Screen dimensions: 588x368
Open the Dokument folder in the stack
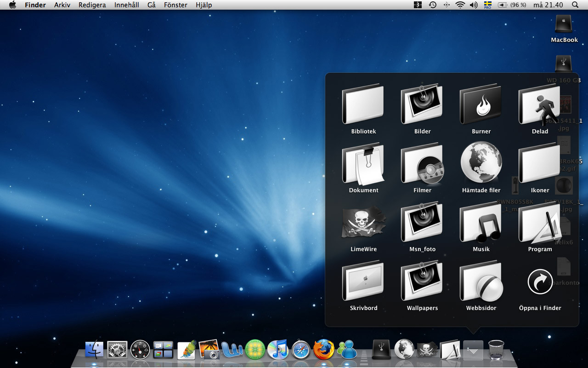point(363,163)
